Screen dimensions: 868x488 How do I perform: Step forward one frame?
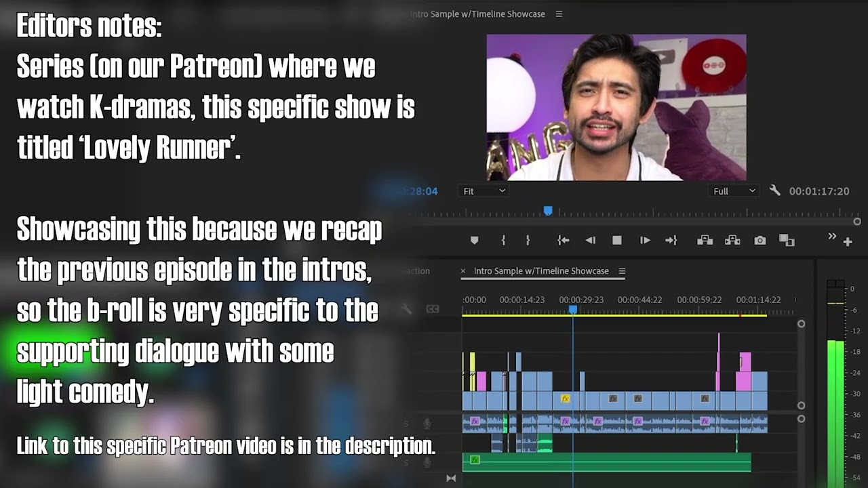(645, 241)
